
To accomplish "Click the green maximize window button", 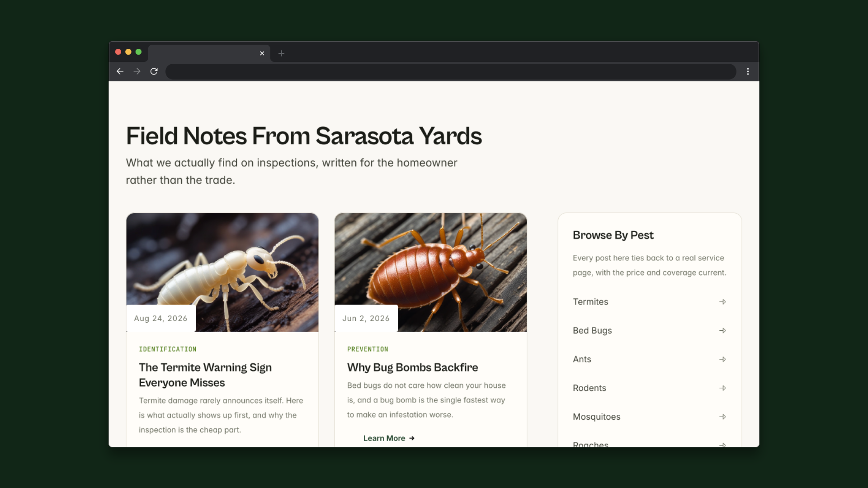I will tap(139, 52).
